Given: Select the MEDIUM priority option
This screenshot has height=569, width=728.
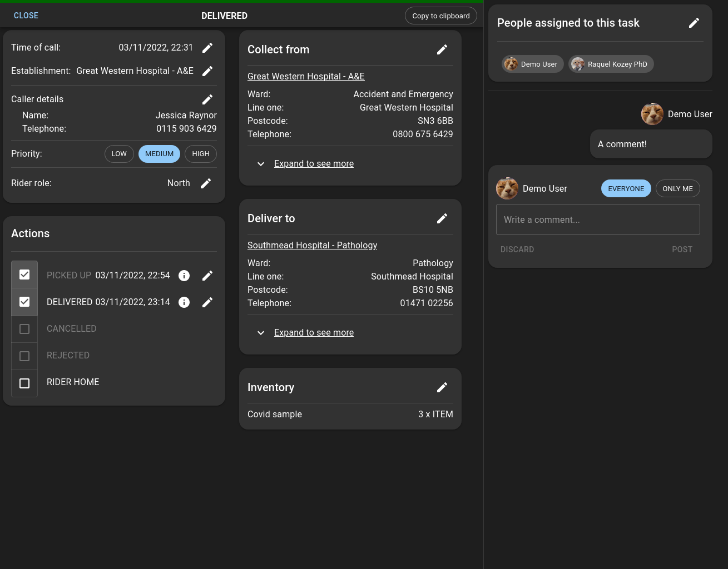Looking at the screenshot, I should [159, 154].
